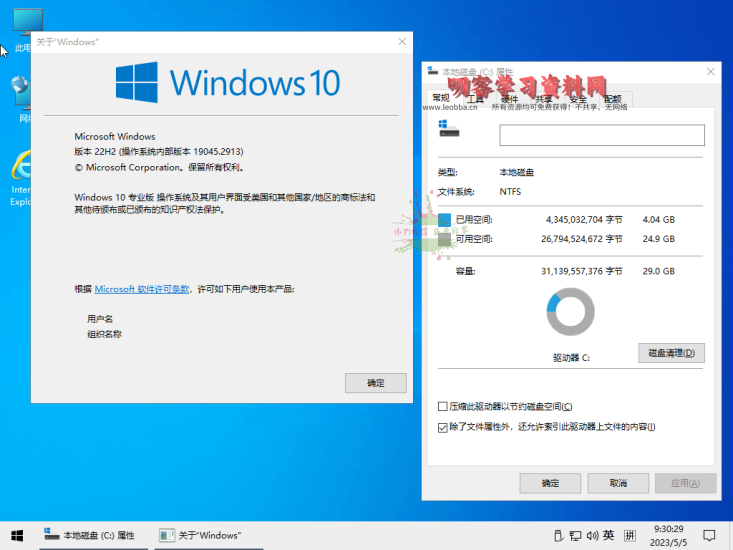
Task: Click the taskbar clock showing 9:30:29
Action: (x=668, y=536)
